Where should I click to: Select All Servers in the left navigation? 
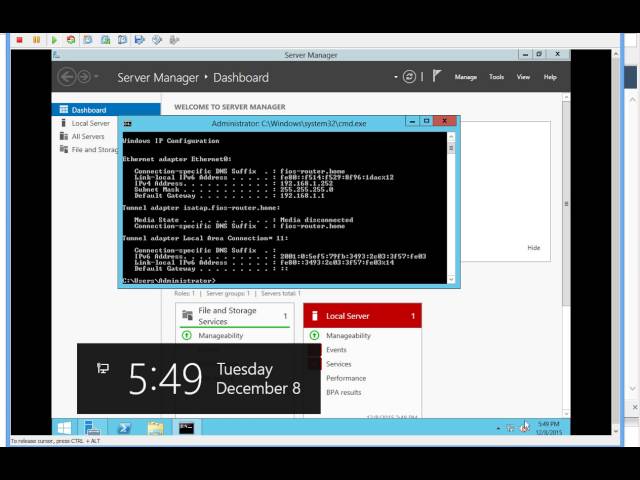point(88,136)
